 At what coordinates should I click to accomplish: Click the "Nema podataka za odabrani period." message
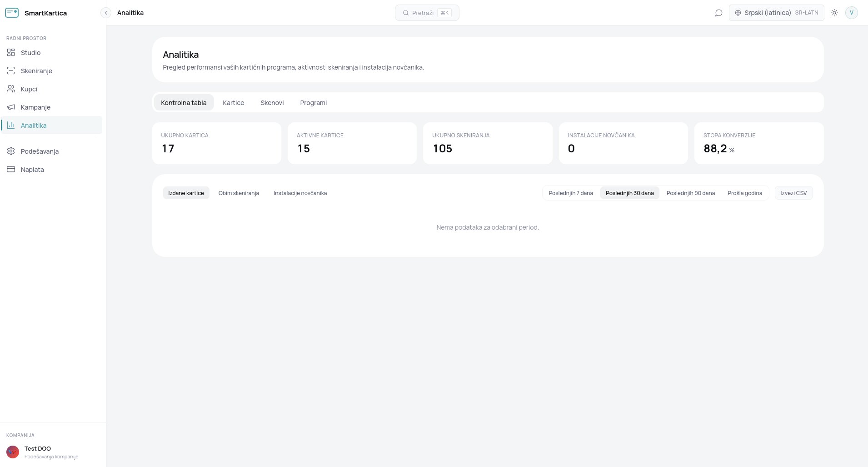point(488,227)
